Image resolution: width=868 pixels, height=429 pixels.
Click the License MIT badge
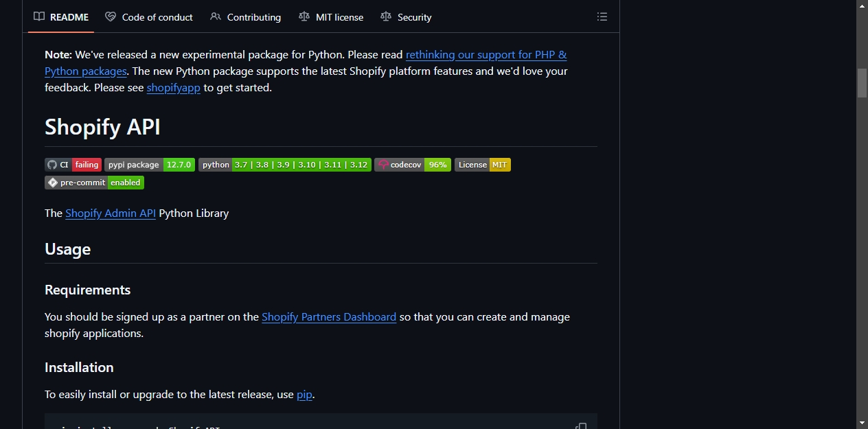tap(483, 165)
